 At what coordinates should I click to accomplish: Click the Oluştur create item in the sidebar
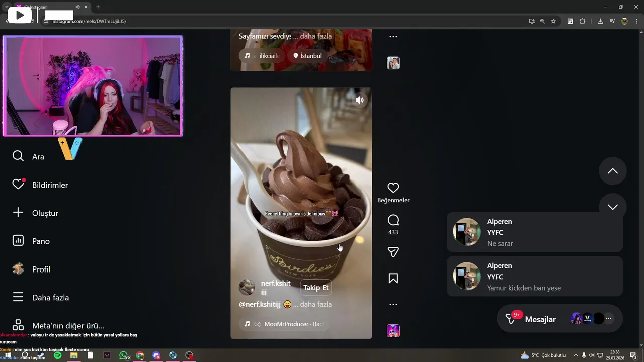point(35,213)
